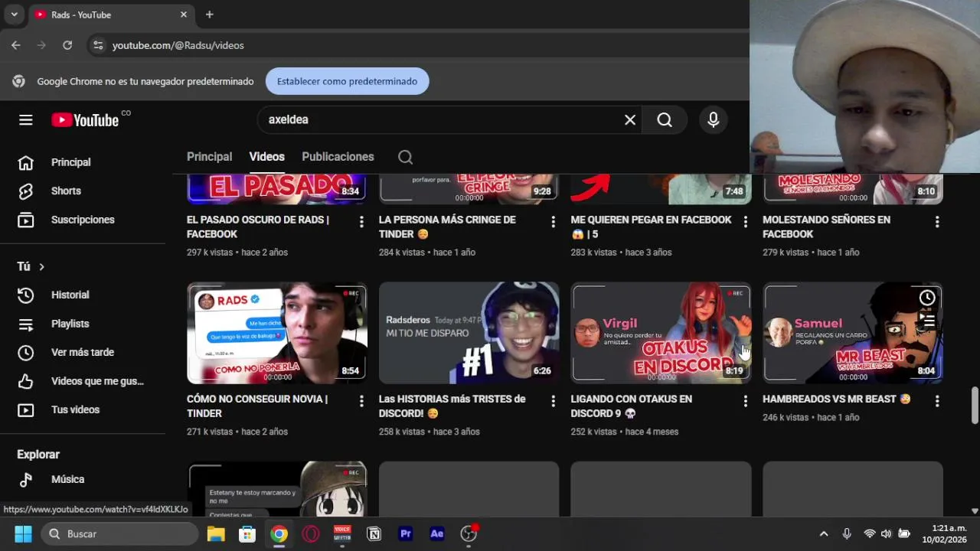Open Premiere Pro from the taskbar

[406, 534]
